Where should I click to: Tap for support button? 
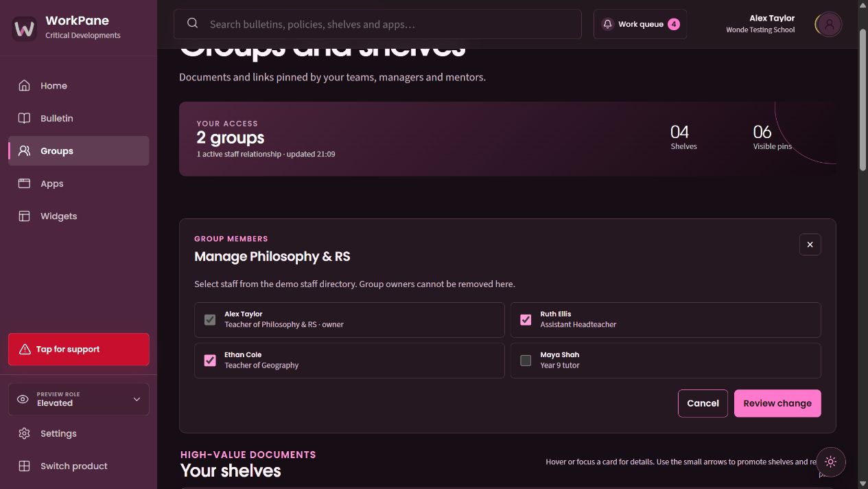tap(78, 349)
